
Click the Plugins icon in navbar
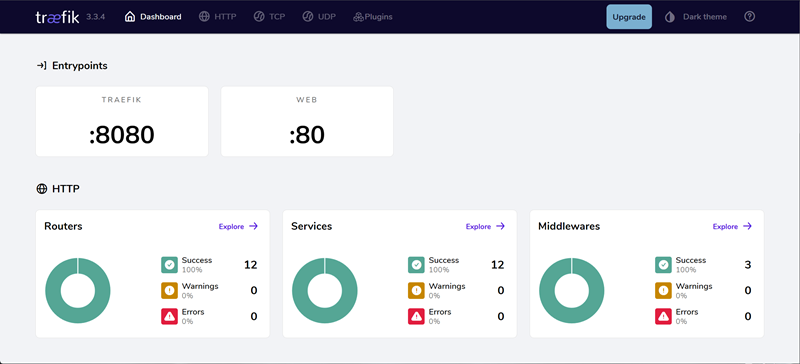358,17
